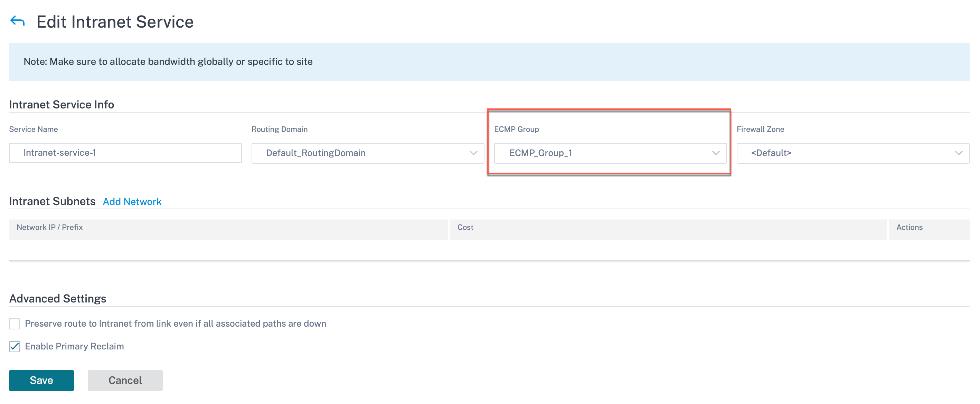980x404 pixels.
Task: Click the Advanced Settings heading
Action: (58, 298)
